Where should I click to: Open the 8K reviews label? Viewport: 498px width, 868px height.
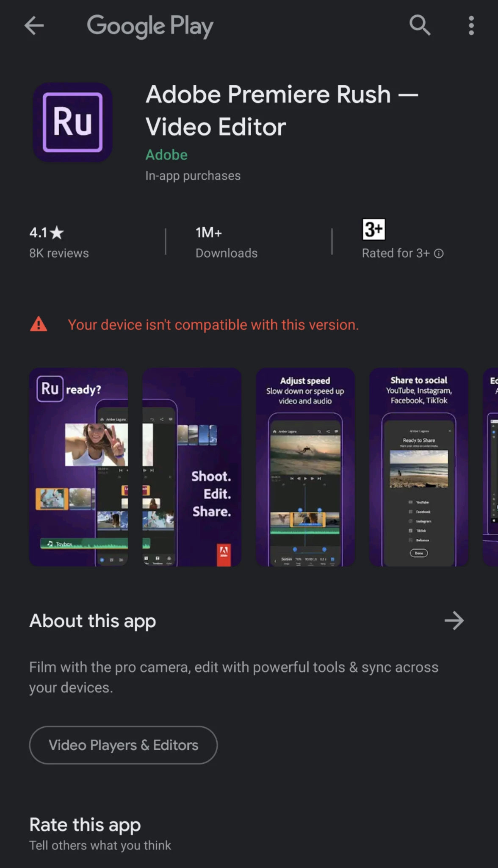click(x=59, y=253)
